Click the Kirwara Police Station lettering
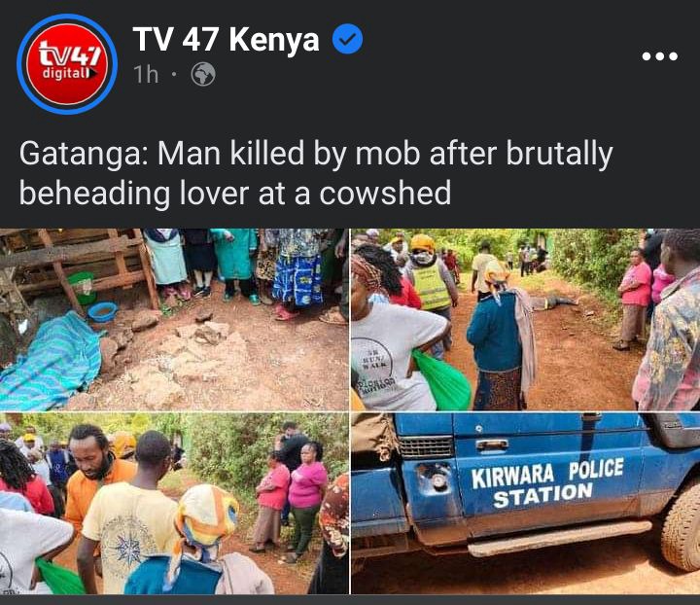This screenshot has height=605, width=700. [x=547, y=483]
